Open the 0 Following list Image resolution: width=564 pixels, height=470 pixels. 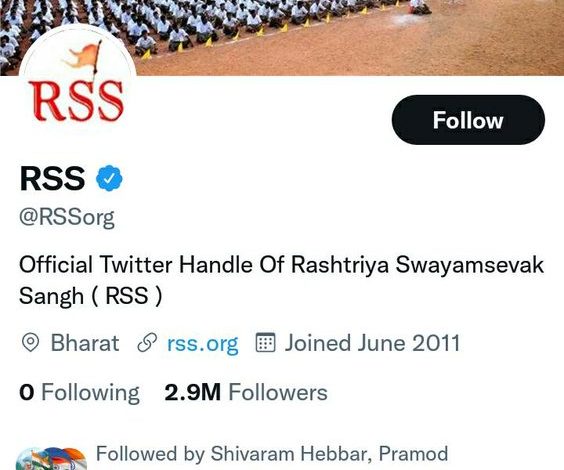click(79, 392)
